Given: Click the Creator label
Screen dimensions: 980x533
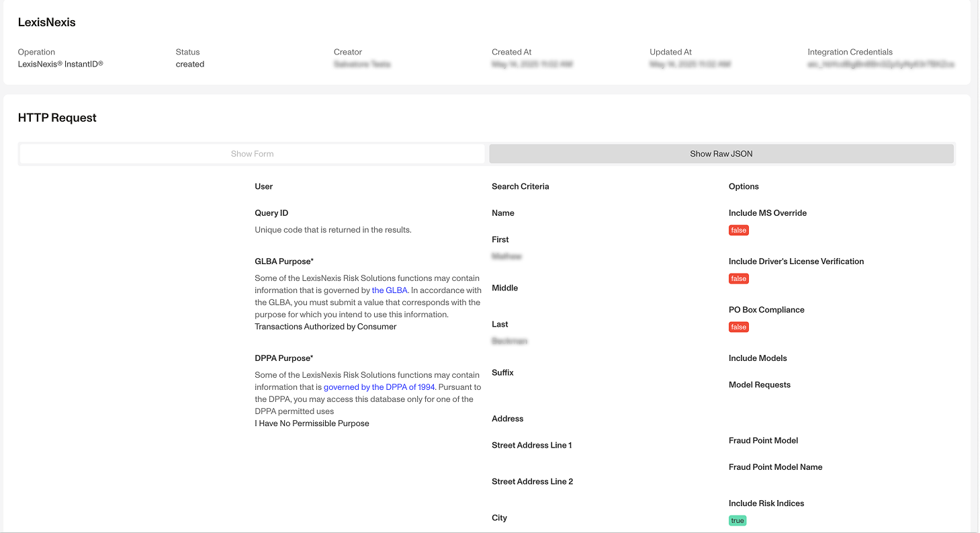Looking at the screenshot, I should [348, 52].
